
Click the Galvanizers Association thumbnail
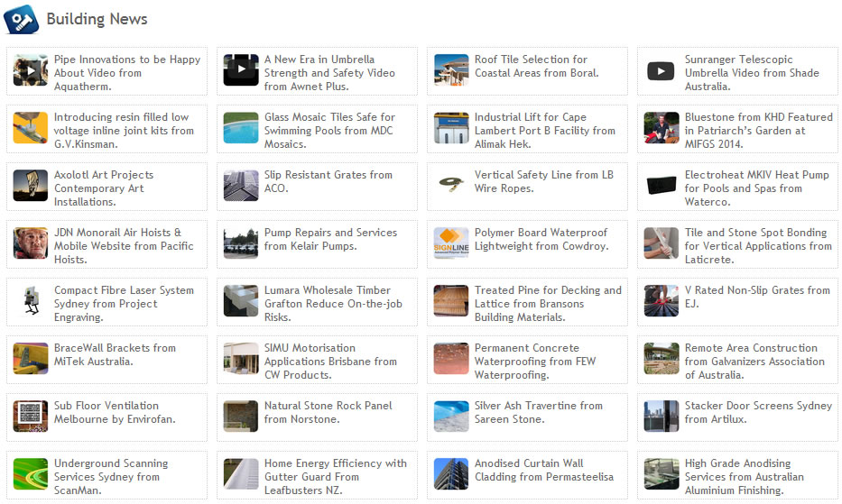[661, 359]
